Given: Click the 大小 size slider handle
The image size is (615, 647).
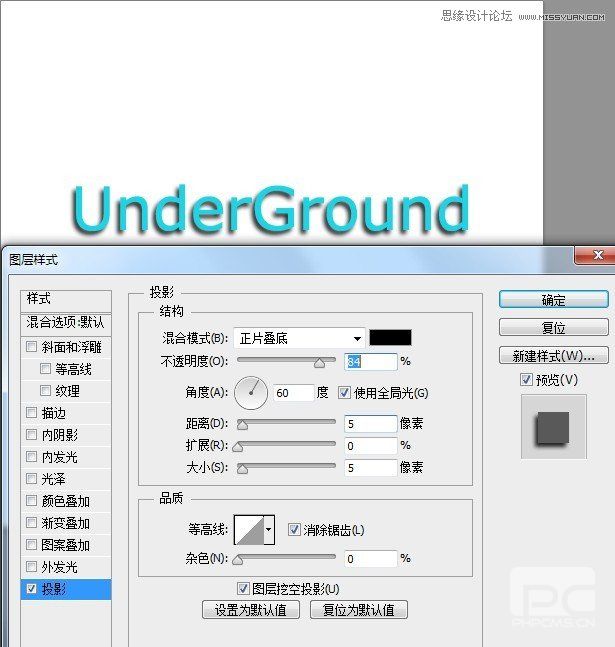Looking at the screenshot, I should pos(242,469).
